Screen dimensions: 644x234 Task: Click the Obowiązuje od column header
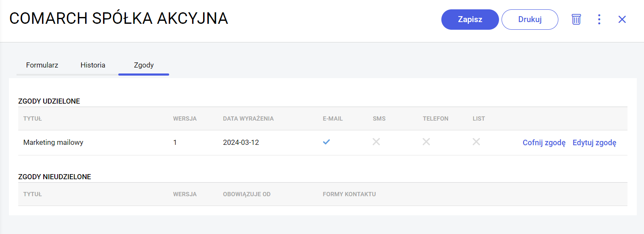pyautogui.click(x=247, y=194)
